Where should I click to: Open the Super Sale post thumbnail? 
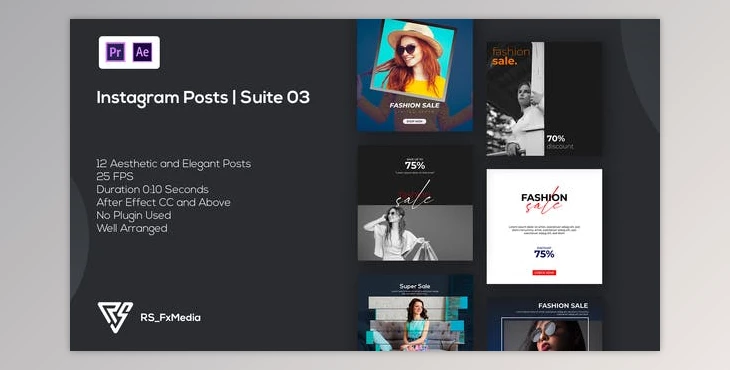pos(415,312)
